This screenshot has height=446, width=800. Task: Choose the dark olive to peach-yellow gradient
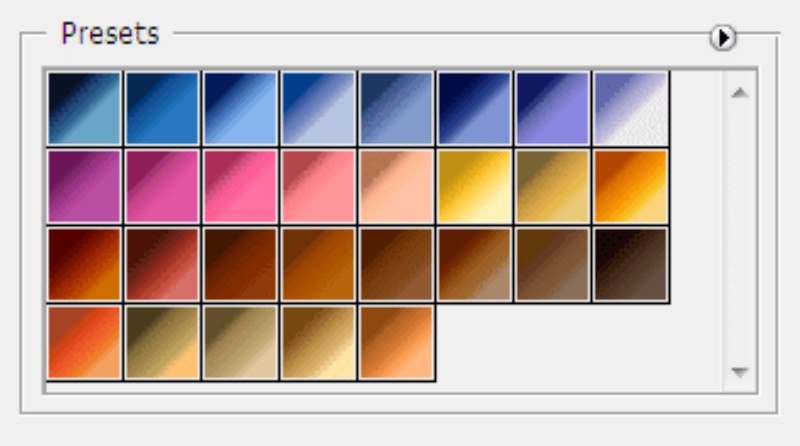[x=162, y=342]
